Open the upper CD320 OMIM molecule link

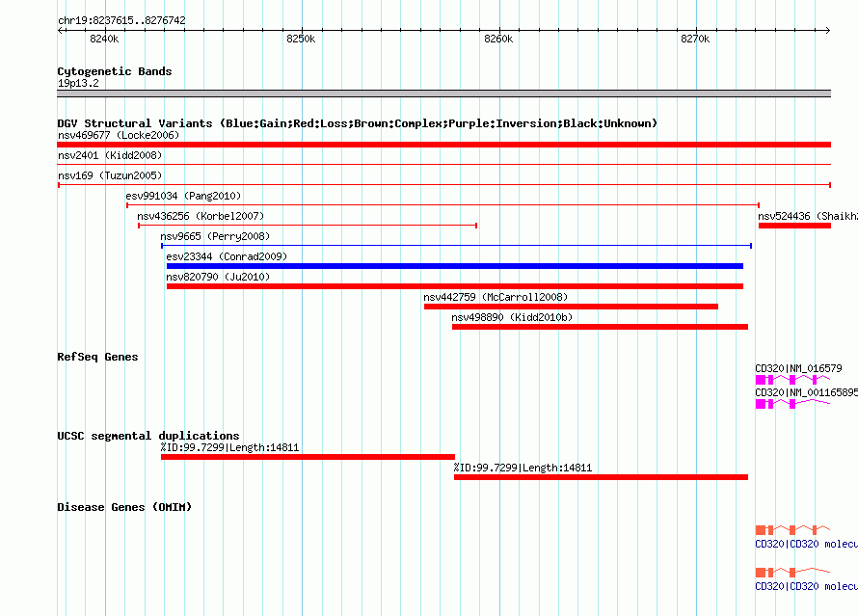806,544
